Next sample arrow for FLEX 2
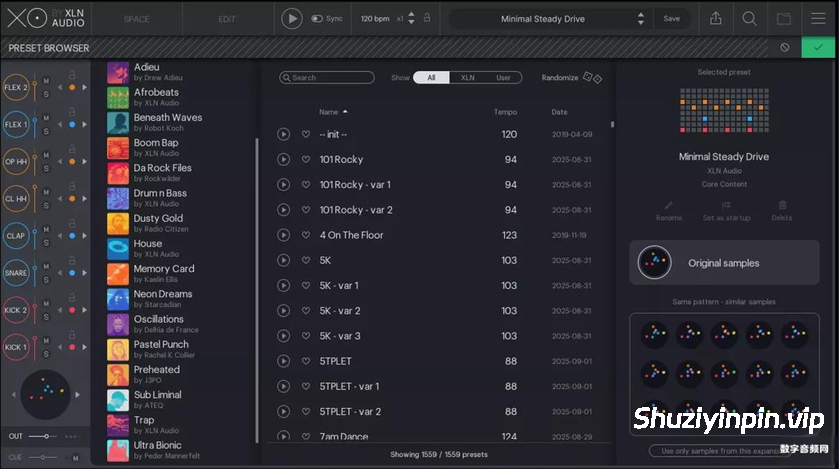This screenshot has width=839, height=469. click(85, 87)
